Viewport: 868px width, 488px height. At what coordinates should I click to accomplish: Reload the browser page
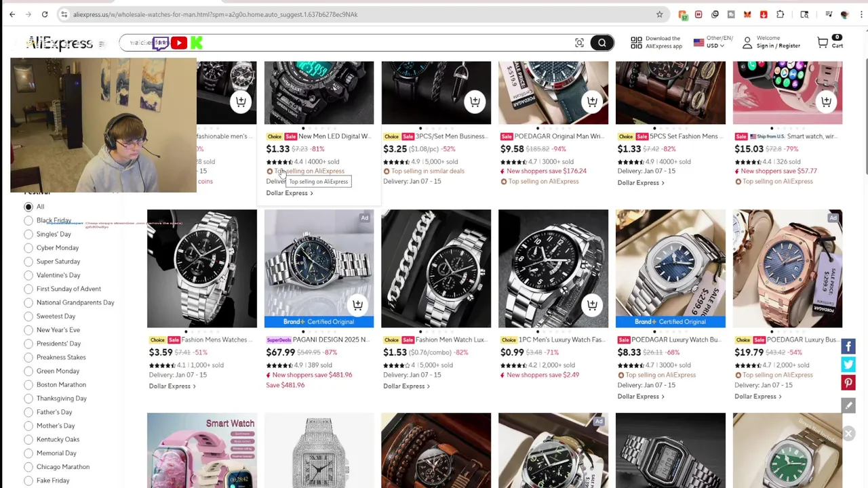[45, 14]
